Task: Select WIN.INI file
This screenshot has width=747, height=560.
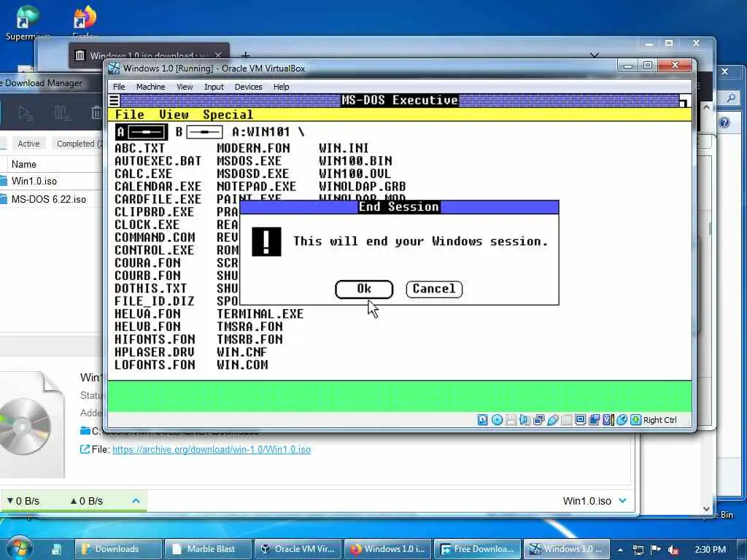Action: pos(344,148)
